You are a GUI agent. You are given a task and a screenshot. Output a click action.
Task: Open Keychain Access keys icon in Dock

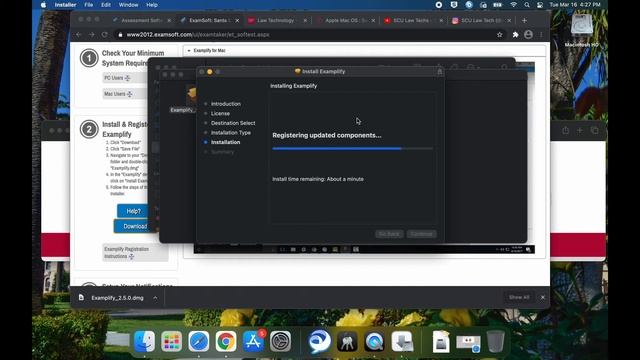point(347,341)
